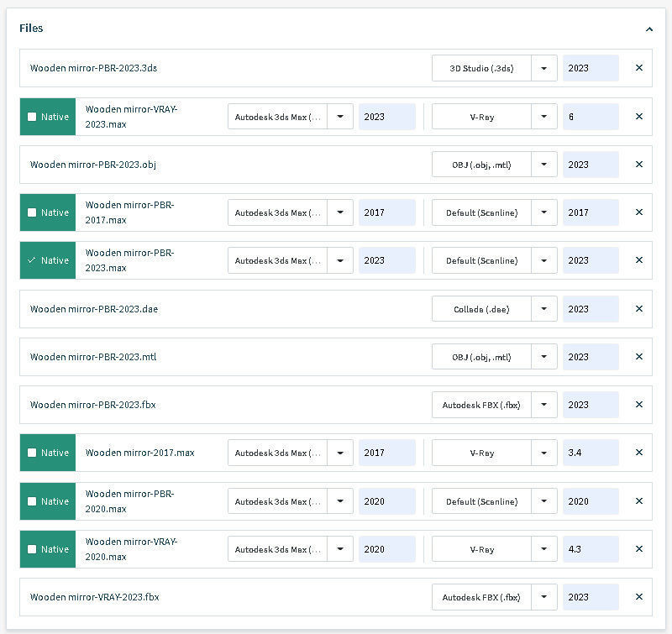Delete the Wooden mirror-PBR-2023.obj file row
Screen dimensions: 672x634
pyautogui.click(x=638, y=165)
